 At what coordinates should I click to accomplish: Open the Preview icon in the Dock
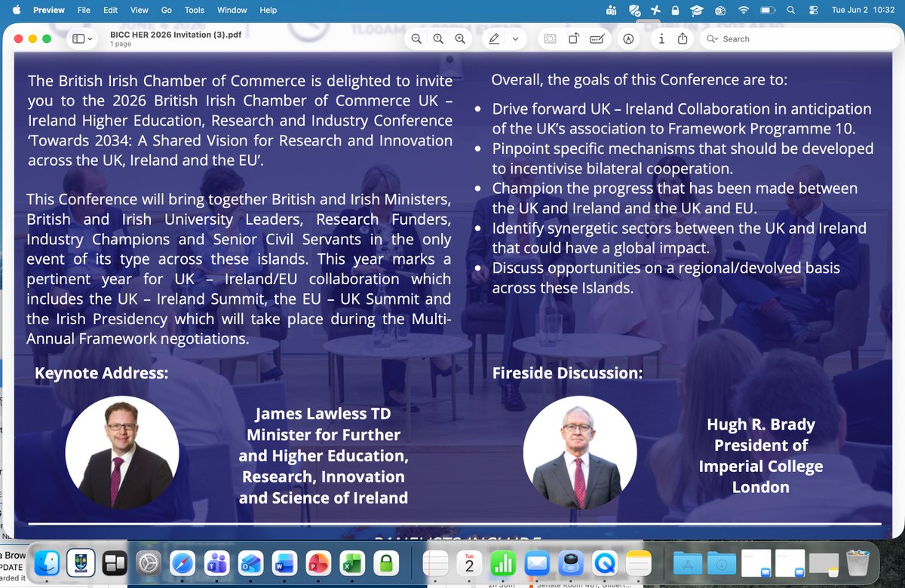(x=570, y=563)
